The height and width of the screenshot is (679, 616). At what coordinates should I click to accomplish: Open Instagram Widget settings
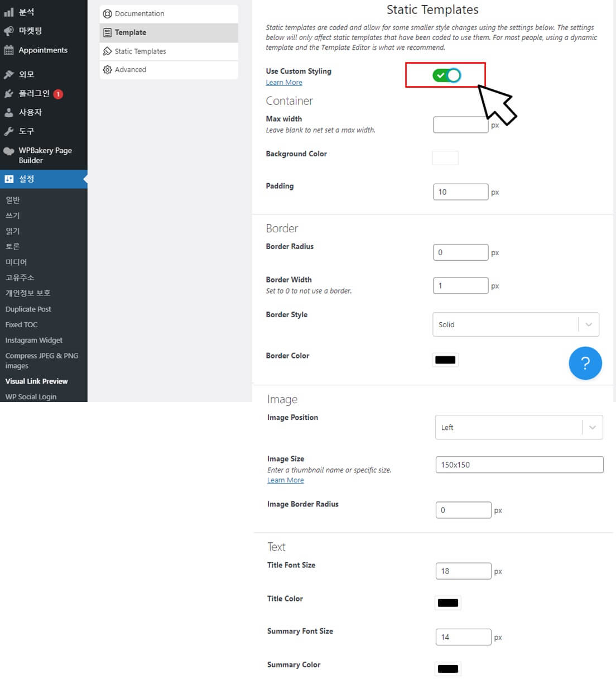pyautogui.click(x=33, y=341)
